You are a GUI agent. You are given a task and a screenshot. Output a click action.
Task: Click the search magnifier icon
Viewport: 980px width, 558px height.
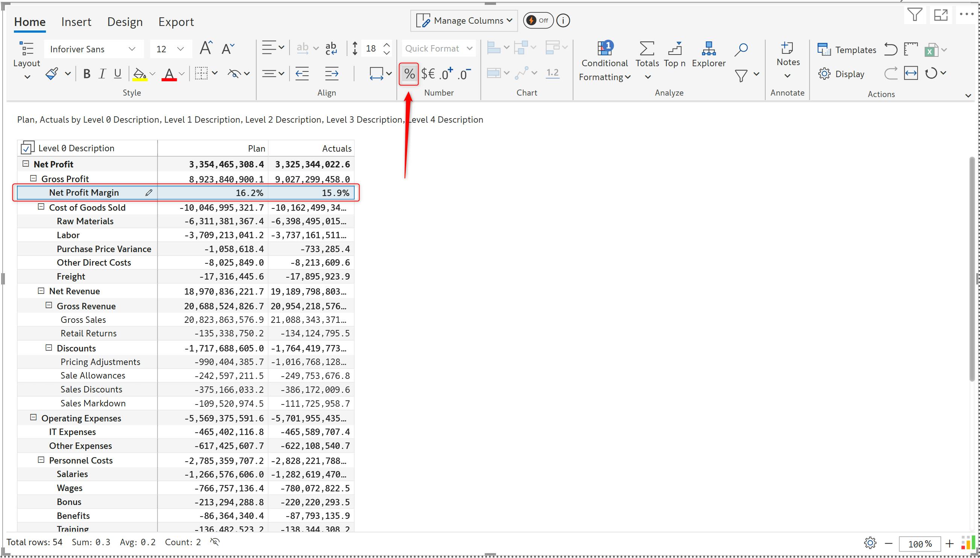pyautogui.click(x=741, y=49)
